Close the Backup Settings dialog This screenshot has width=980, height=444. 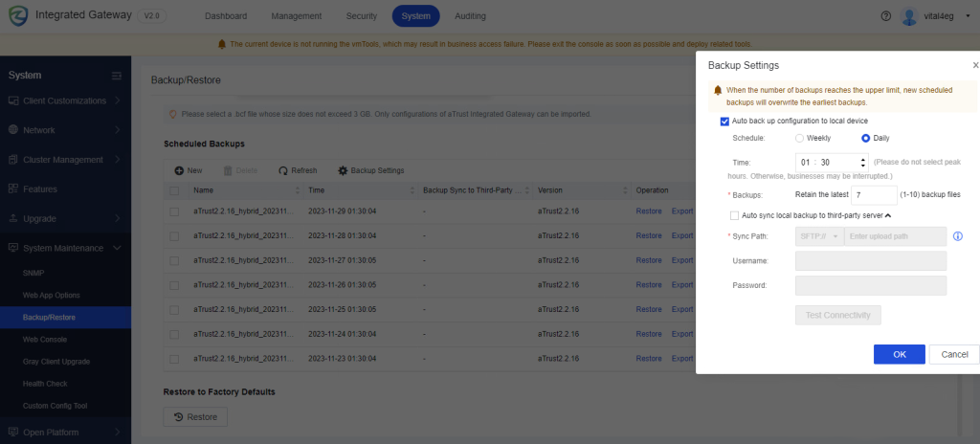point(975,65)
